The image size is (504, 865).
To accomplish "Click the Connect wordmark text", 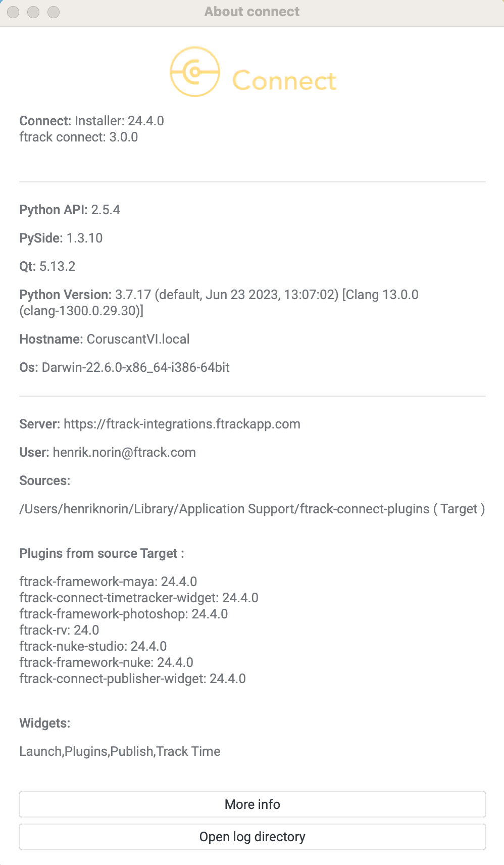I will (284, 81).
